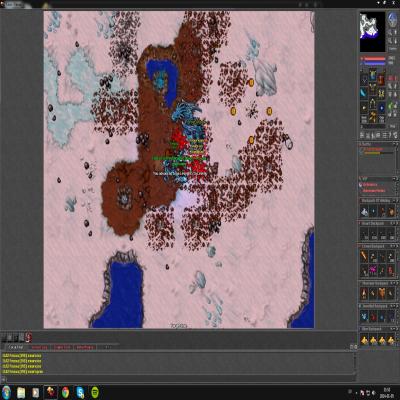Toggle the green secure mode button
Image resolution: width=400 pixels, height=400 pixels.
click(x=390, y=106)
